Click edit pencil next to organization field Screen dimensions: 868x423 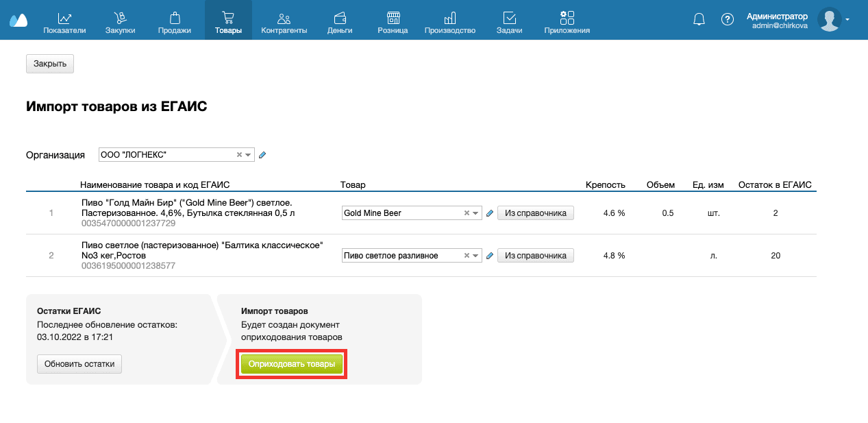point(262,155)
